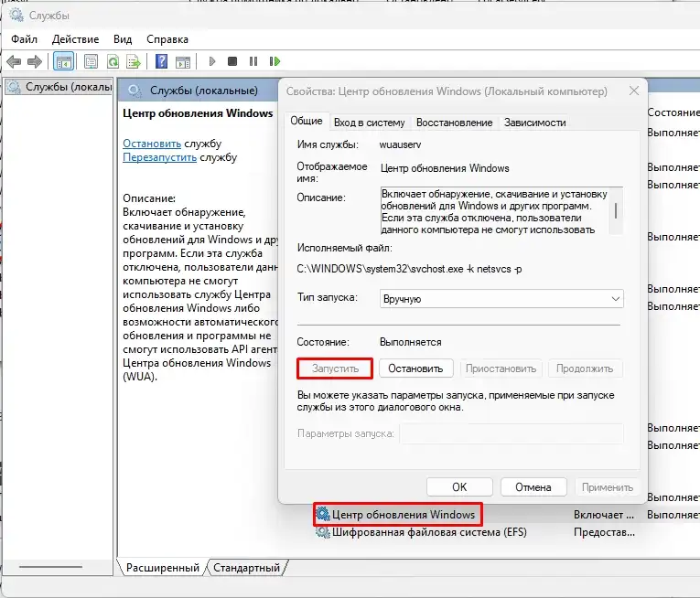Click the Применить button
The width and height of the screenshot is (700, 598).
pyautogui.click(x=608, y=486)
